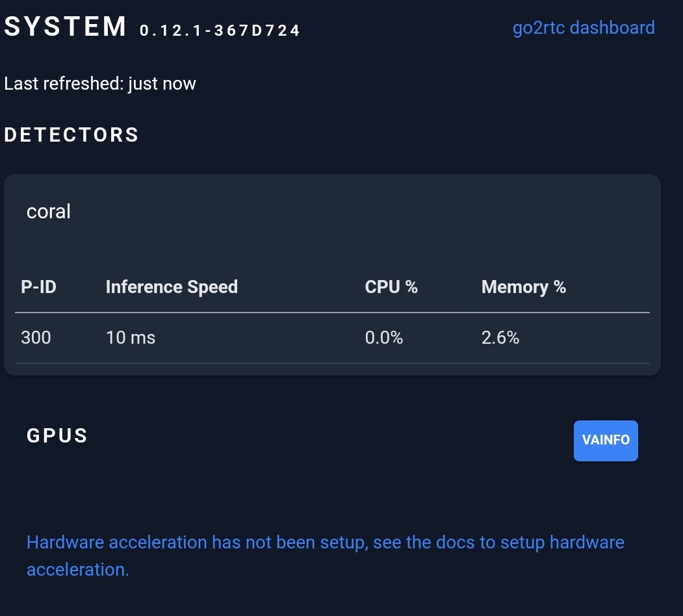Open the go2rtc dashboard link
This screenshot has height=616, width=683.
[584, 27]
